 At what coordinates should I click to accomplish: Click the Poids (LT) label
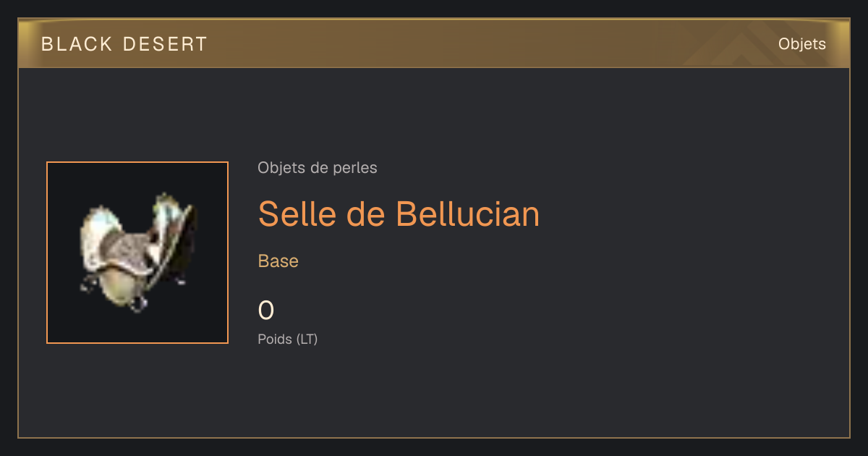[x=288, y=339]
